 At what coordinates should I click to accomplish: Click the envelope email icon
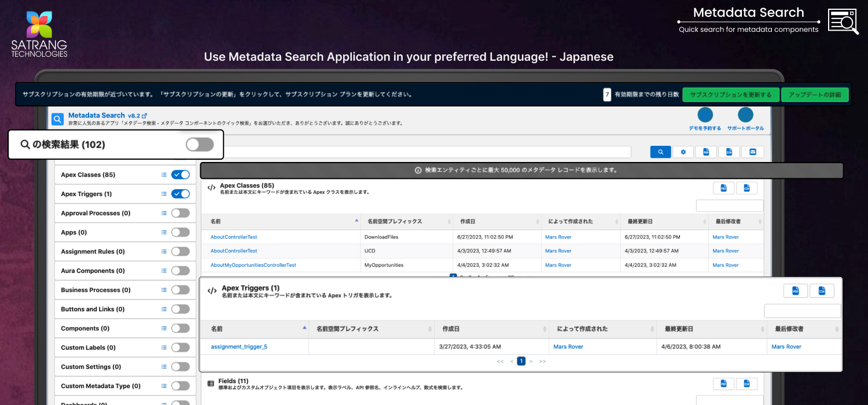pyautogui.click(x=753, y=152)
